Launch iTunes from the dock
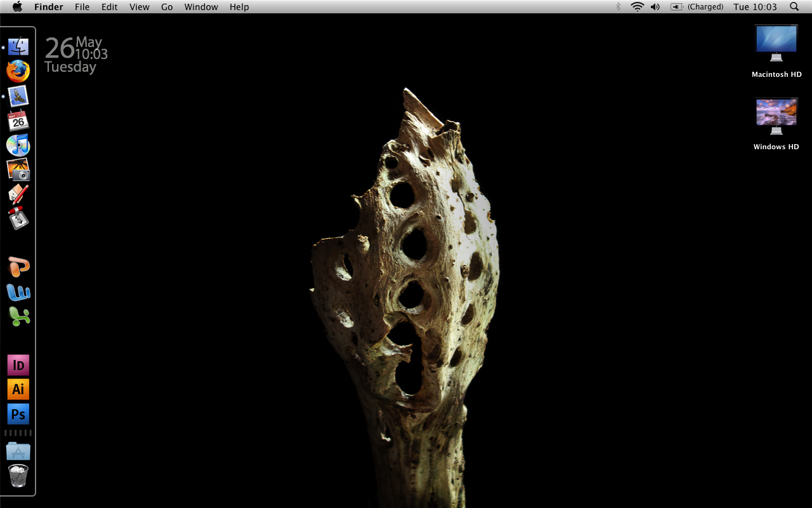The height and width of the screenshot is (508, 812). (18, 145)
